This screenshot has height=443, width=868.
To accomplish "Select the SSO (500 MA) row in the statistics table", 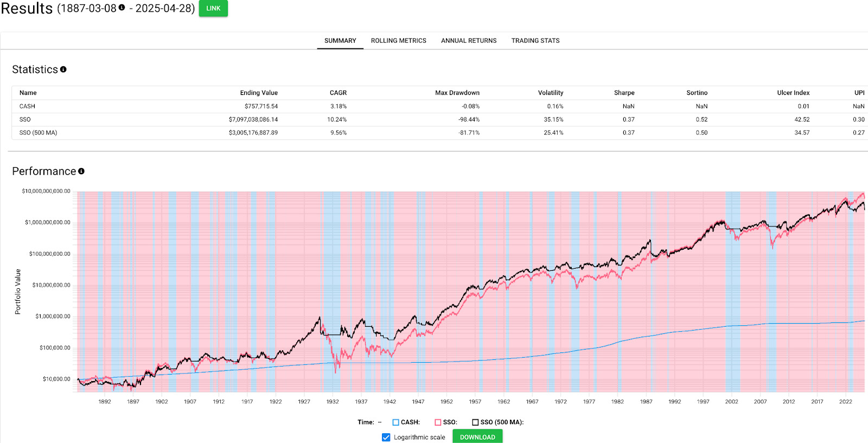I will [38, 132].
